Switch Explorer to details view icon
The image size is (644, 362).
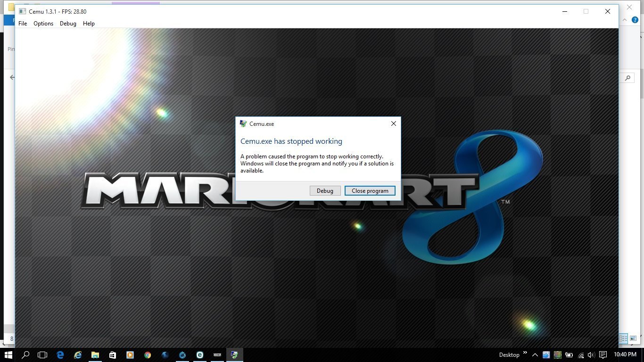tap(623, 338)
